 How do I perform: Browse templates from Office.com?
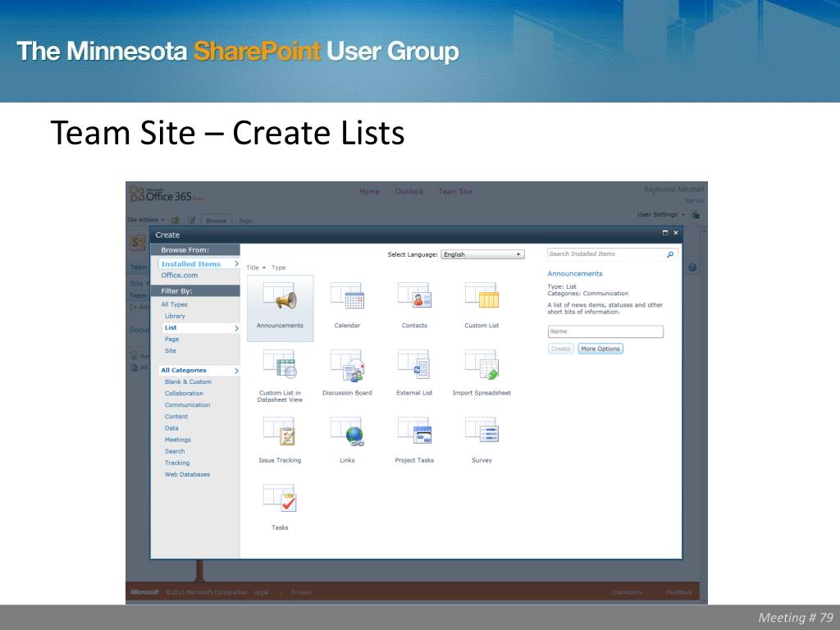(180, 276)
